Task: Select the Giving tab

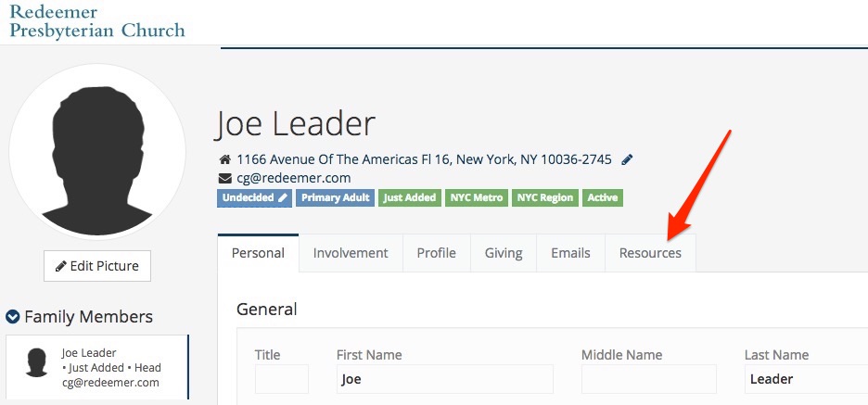Action: [504, 253]
